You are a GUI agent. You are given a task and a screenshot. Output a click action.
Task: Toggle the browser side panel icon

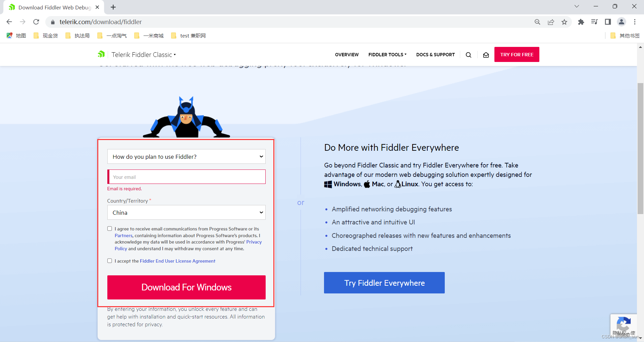(x=608, y=22)
